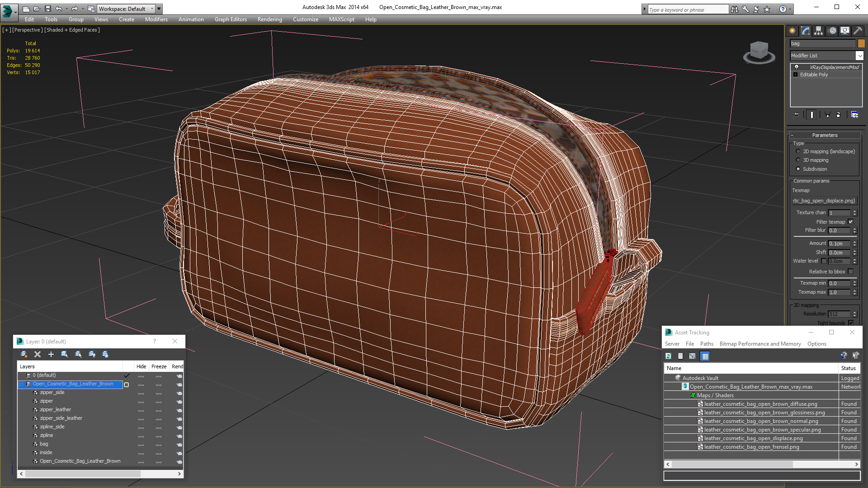Click the Shaded + Edged Faces viewport label
868x488 pixels.
[x=72, y=30]
